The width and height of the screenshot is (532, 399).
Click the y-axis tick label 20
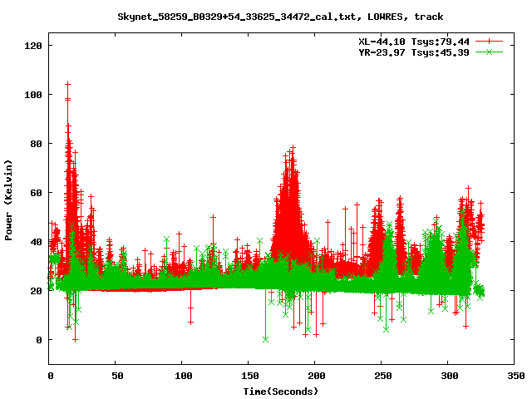(36, 291)
